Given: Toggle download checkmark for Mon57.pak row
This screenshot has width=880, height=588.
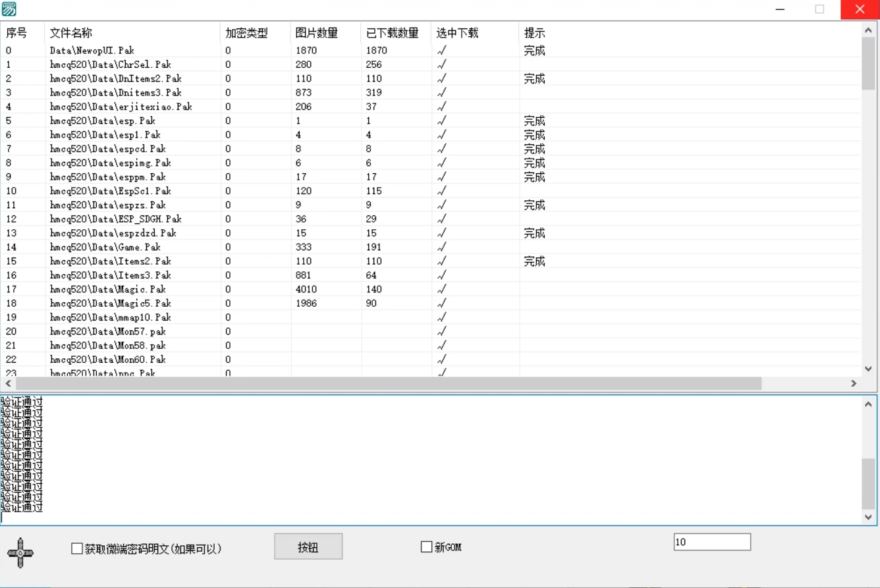Looking at the screenshot, I should 442,331.
